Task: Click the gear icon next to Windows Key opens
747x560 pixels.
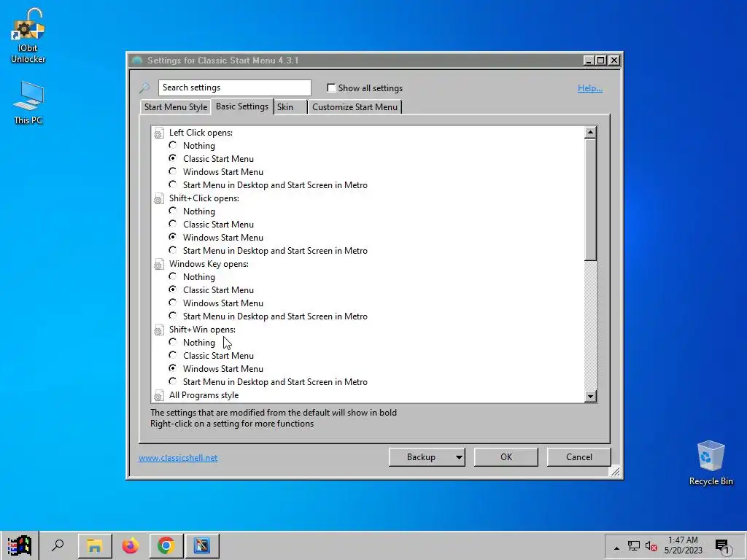Action: 158,265
